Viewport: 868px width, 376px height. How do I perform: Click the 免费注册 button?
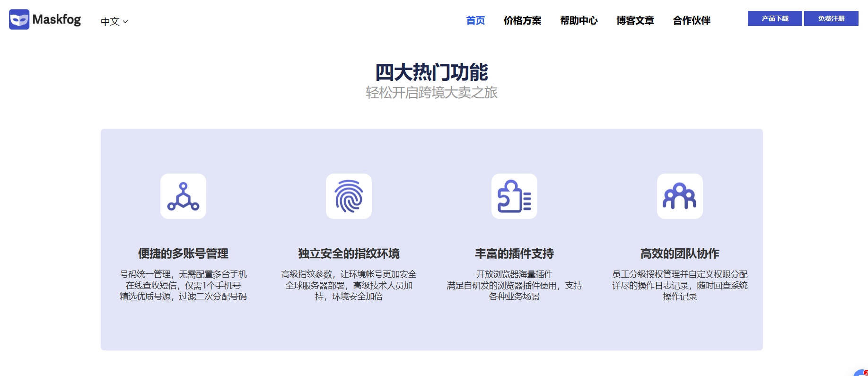point(831,18)
